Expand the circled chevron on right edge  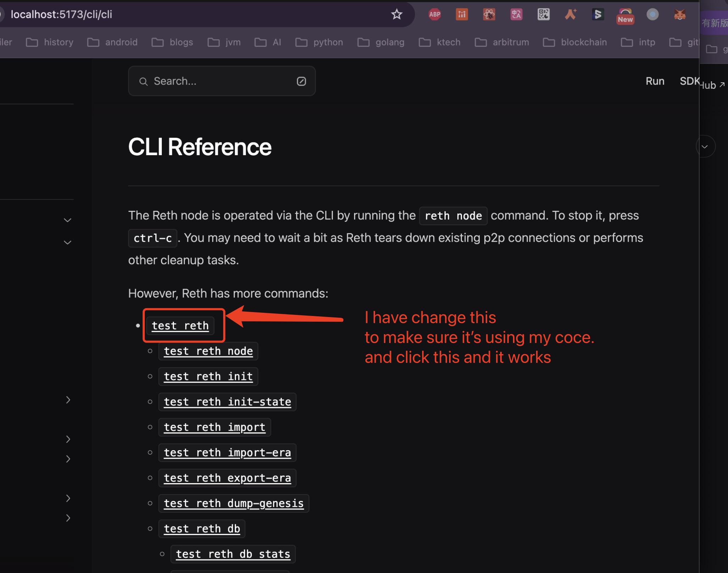click(x=705, y=146)
